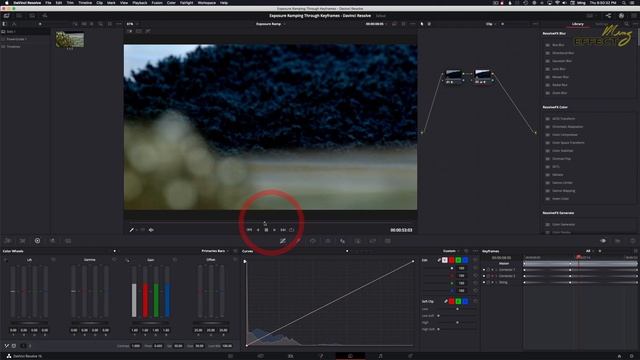Select the viewer color picker tool
640x360 pixels.
coord(131,230)
